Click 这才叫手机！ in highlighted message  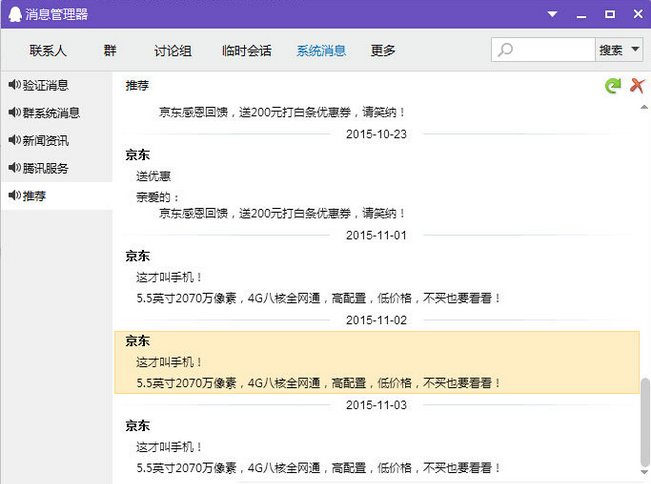(169, 362)
